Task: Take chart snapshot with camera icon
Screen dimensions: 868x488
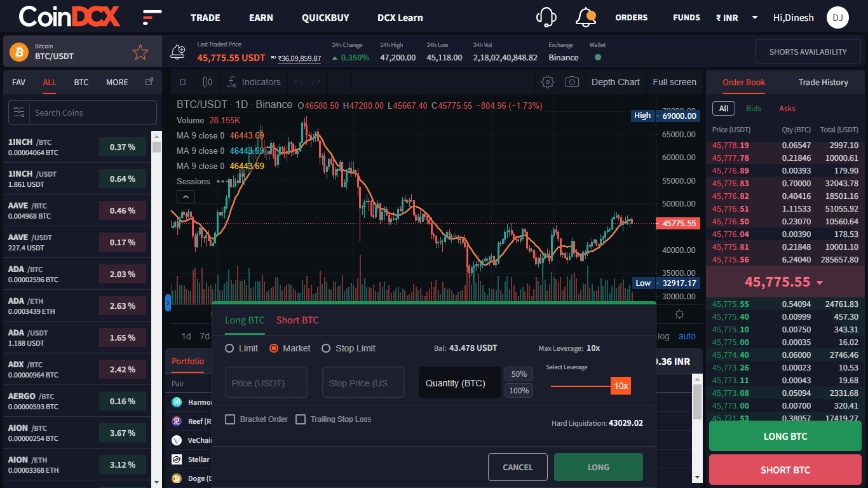Action: click(572, 82)
